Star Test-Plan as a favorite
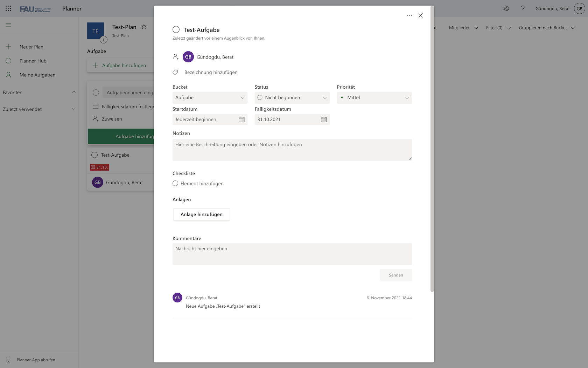Viewport: 588px width, 368px height. (x=144, y=26)
